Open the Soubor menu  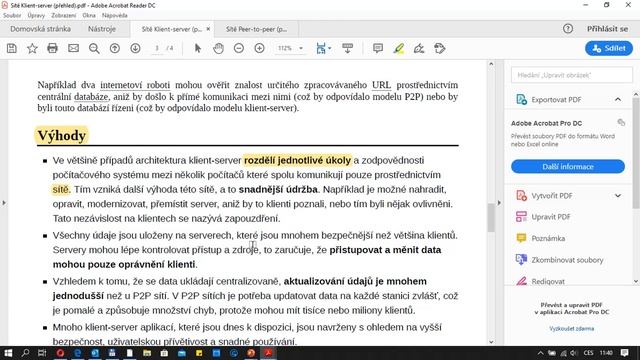[12, 15]
